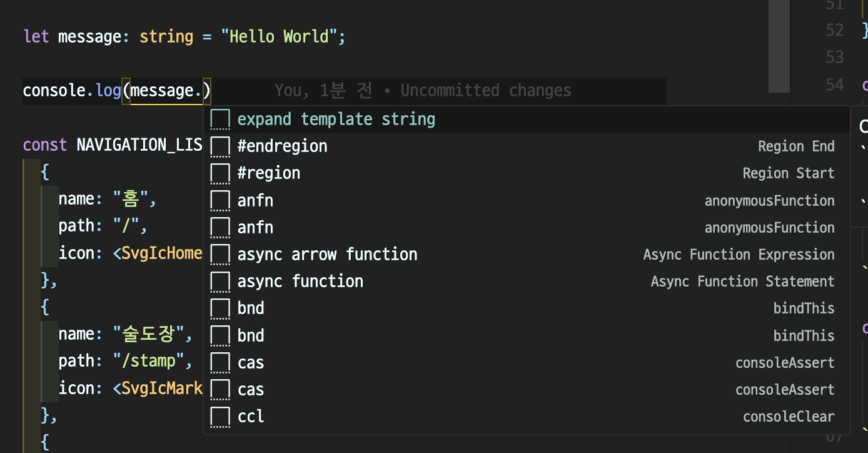Click the snippet icon next to #region

(x=220, y=173)
